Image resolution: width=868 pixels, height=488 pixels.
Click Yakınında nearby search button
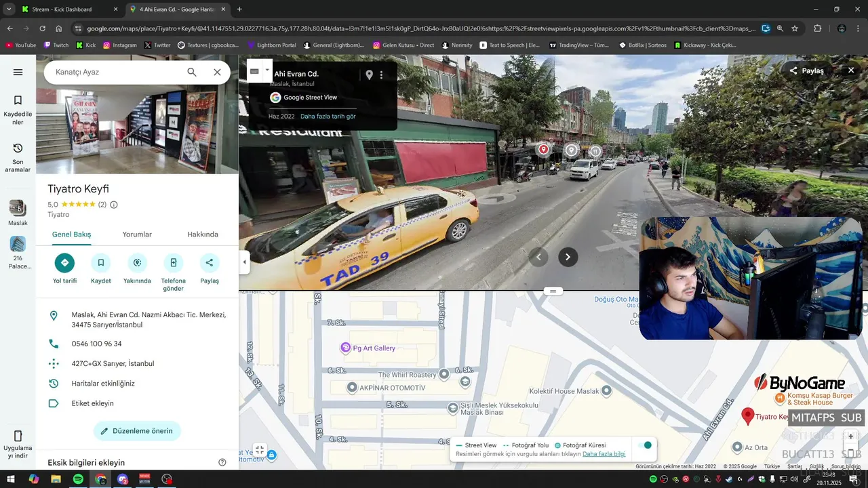point(137,263)
